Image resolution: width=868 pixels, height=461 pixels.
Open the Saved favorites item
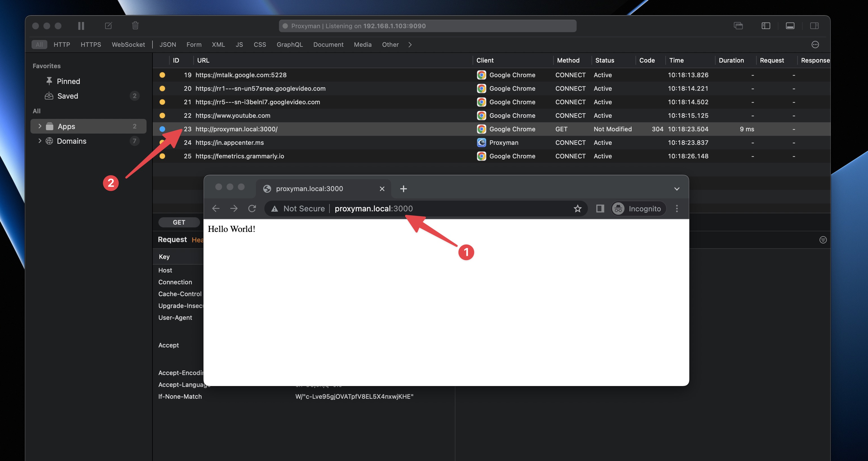pyautogui.click(x=67, y=96)
